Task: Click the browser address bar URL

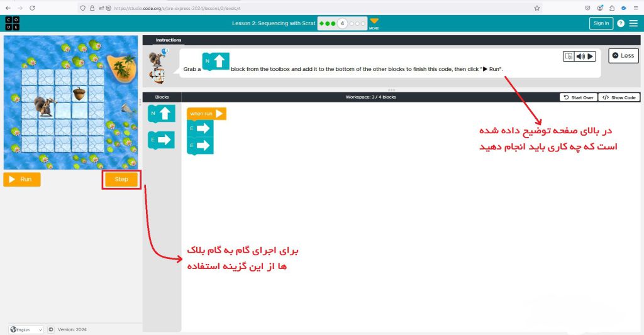Action: [177, 8]
